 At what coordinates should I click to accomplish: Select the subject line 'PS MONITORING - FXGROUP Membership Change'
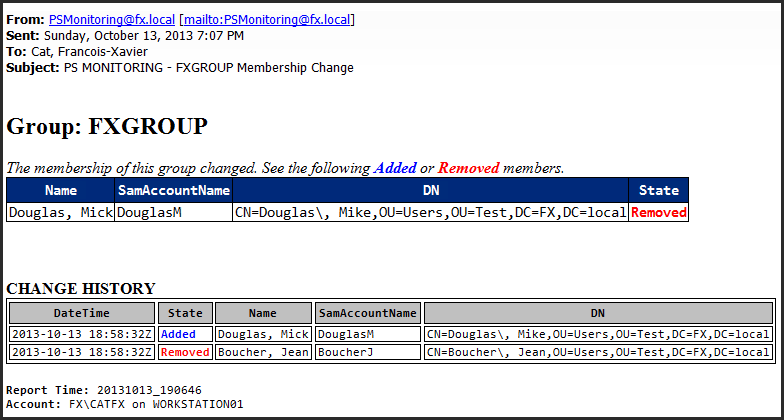(208, 68)
